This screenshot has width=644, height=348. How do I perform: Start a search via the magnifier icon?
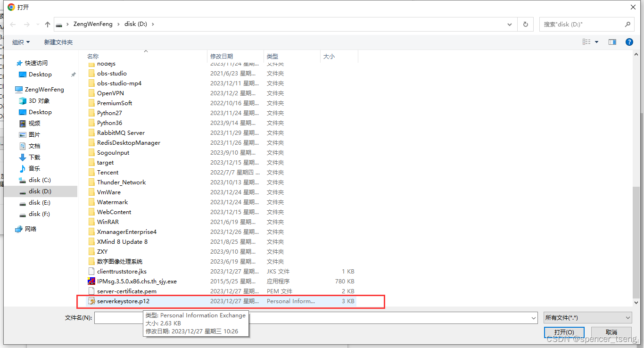(627, 24)
